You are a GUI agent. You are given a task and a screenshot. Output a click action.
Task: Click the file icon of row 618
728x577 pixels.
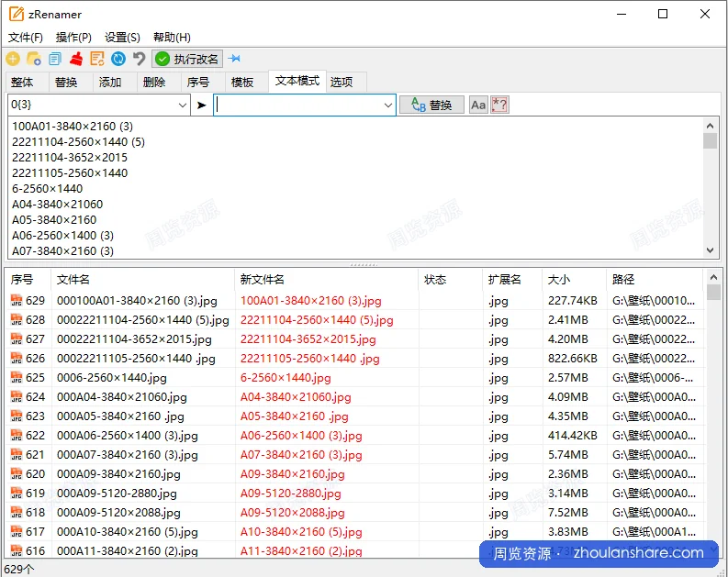click(x=17, y=513)
